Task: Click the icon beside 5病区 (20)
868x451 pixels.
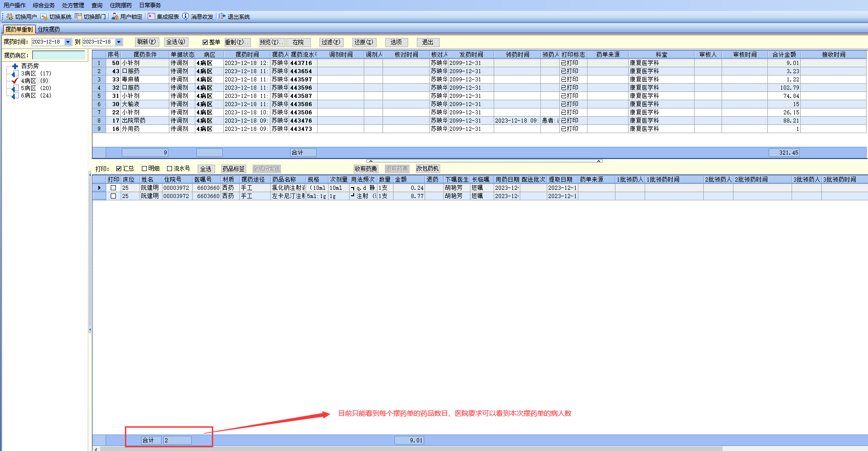Action: click(x=15, y=88)
